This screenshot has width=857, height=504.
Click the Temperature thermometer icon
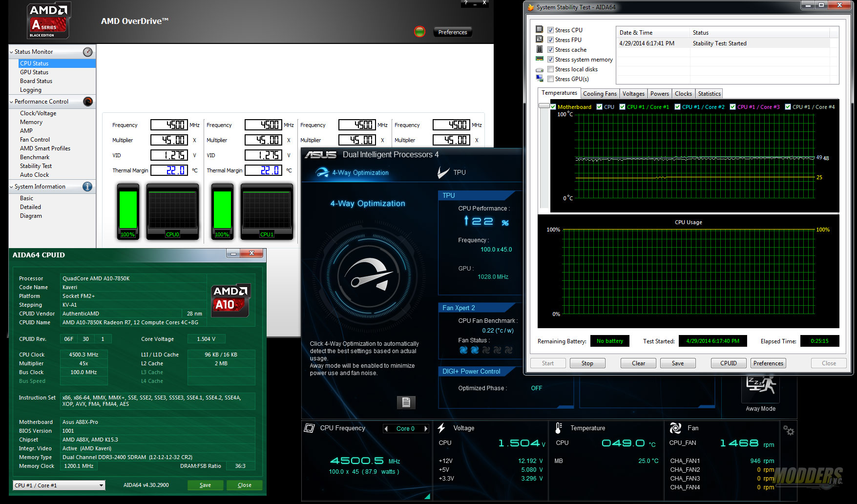(559, 428)
